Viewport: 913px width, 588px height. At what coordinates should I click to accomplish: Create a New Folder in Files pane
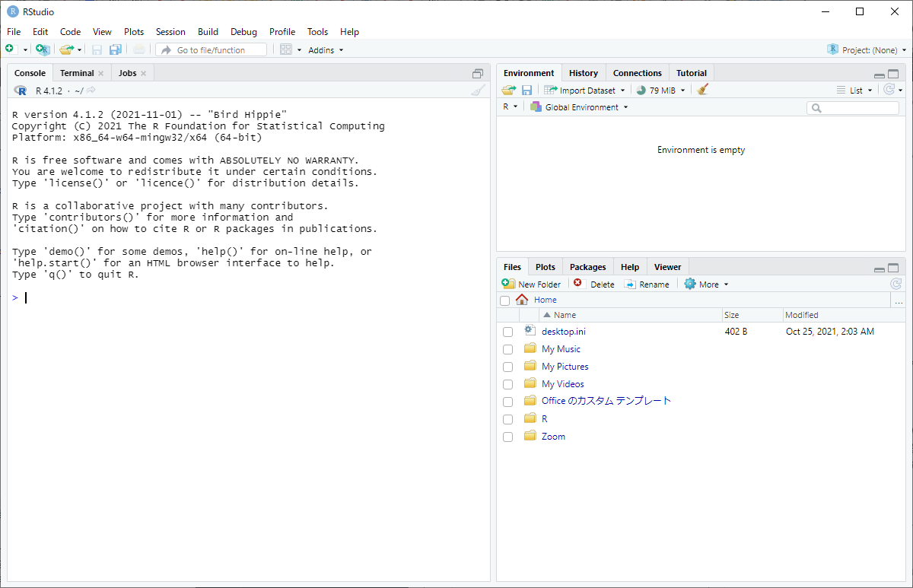(531, 283)
